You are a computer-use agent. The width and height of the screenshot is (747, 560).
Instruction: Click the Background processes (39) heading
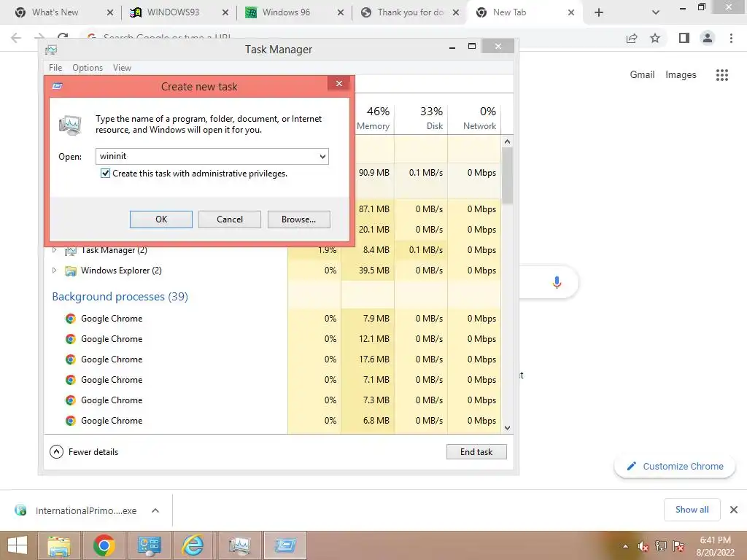coord(120,297)
